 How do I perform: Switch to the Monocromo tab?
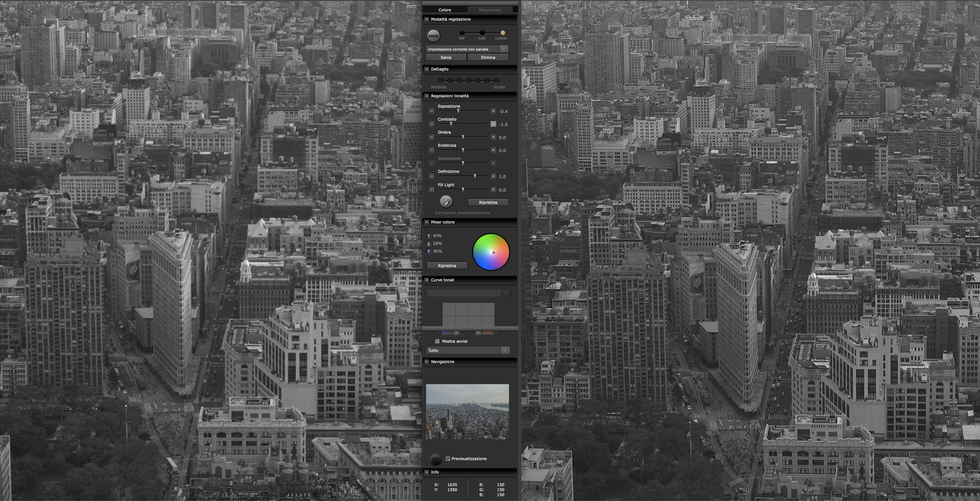pos(490,10)
